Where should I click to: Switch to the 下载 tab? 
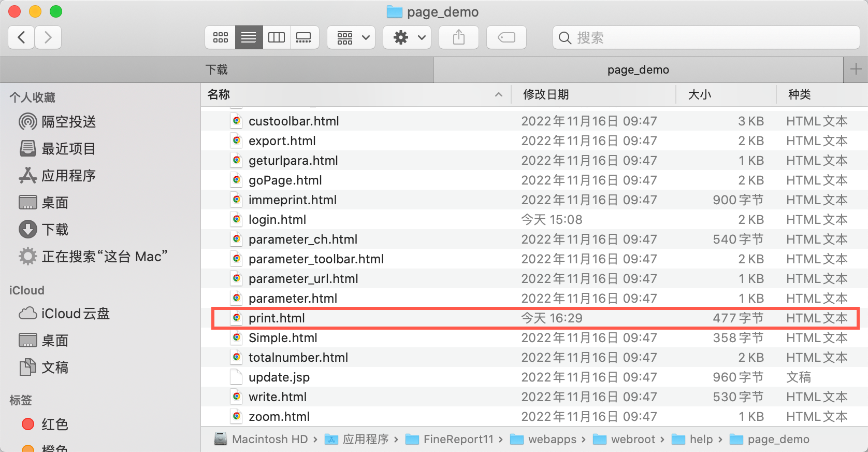coord(216,69)
